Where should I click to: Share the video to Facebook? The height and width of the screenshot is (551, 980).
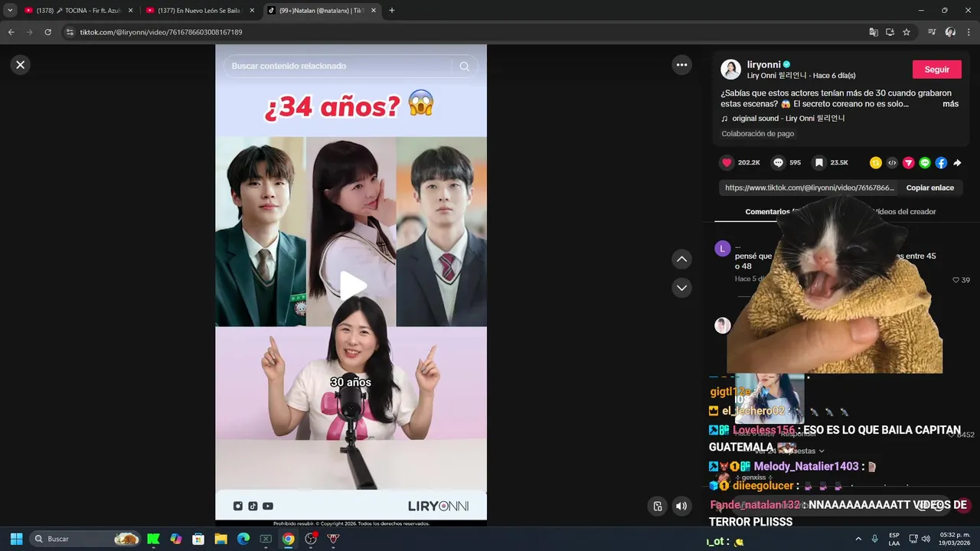[x=941, y=162]
